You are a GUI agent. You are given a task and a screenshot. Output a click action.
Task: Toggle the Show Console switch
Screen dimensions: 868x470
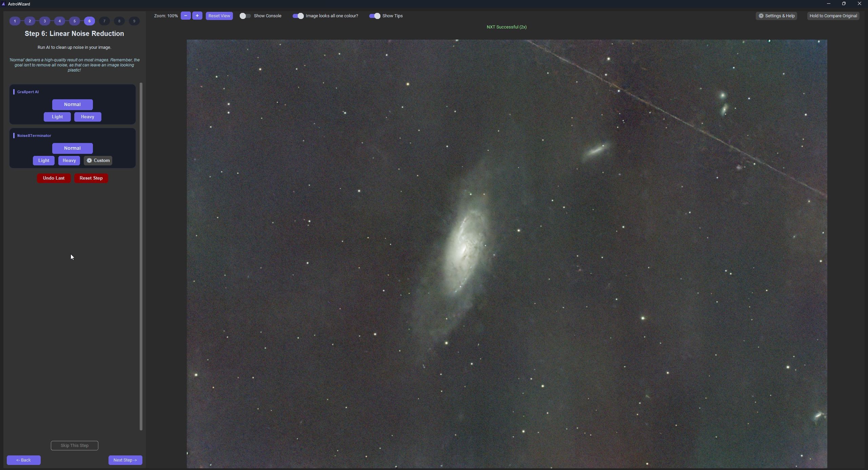(x=245, y=16)
